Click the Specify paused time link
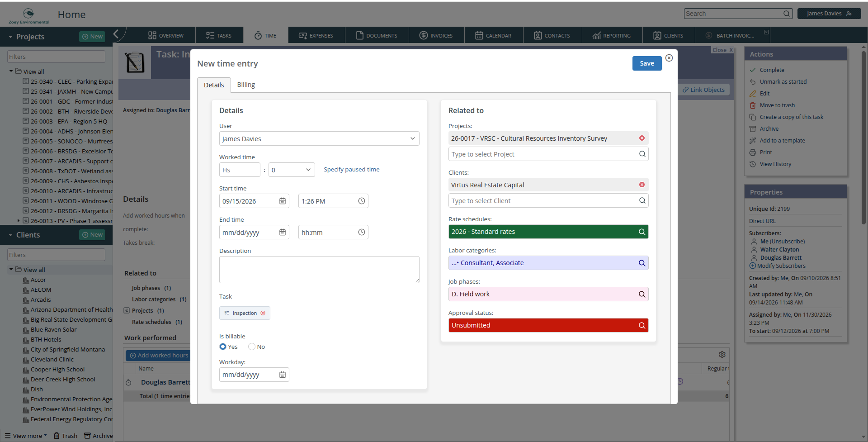Image resolution: width=868 pixels, height=442 pixels. (352, 170)
